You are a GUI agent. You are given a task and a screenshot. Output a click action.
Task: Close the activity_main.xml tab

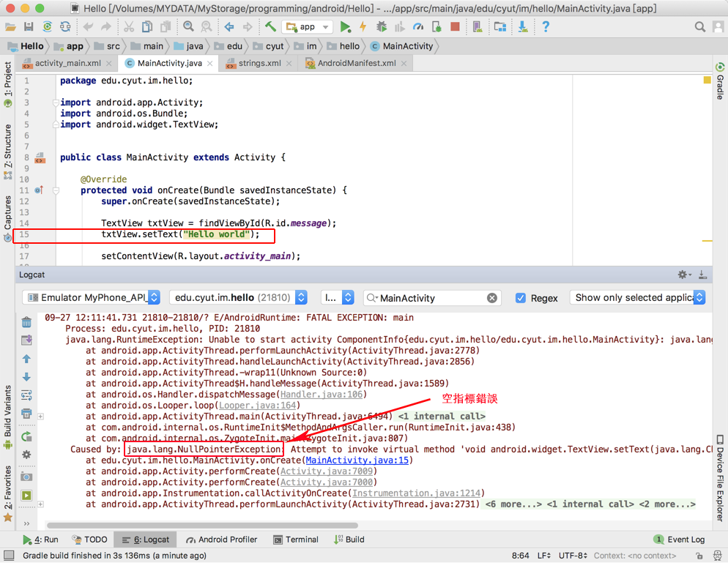[x=108, y=63]
